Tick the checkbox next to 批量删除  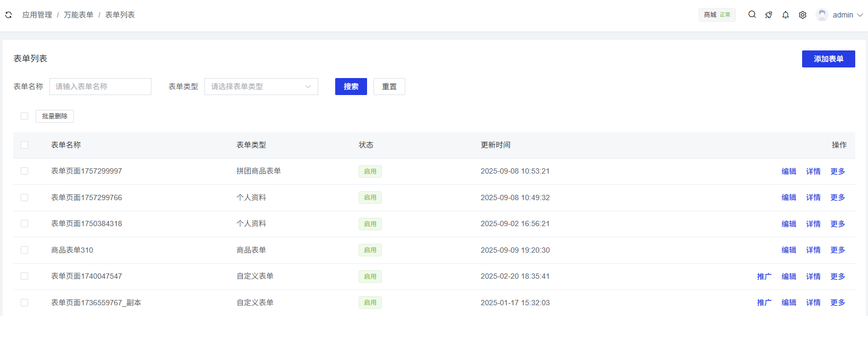24,116
